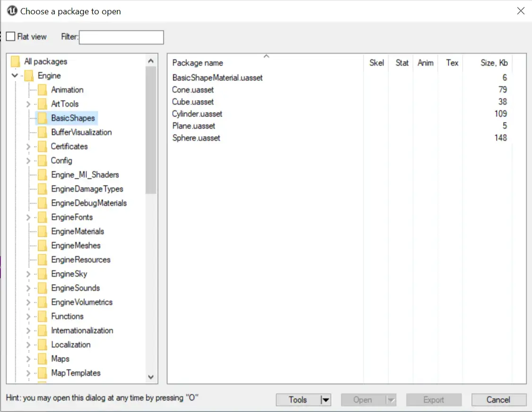The width and height of the screenshot is (532, 412).
Task: Click the EngineMaterials folder icon
Action: 43,231
